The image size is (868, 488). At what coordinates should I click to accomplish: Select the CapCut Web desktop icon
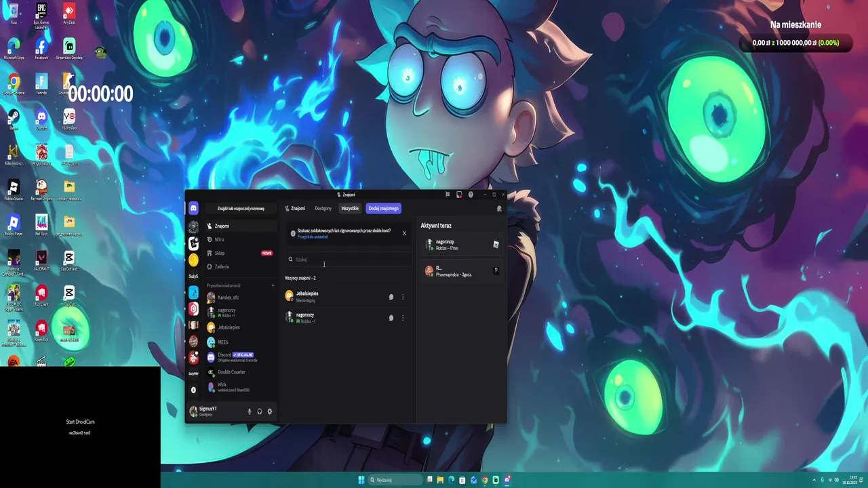tap(69, 261)
